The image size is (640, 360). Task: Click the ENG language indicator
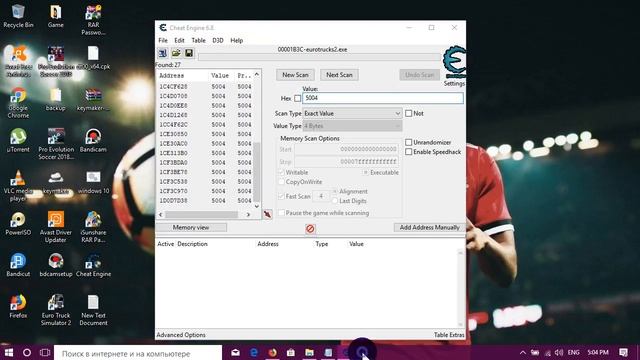point(573,352)
